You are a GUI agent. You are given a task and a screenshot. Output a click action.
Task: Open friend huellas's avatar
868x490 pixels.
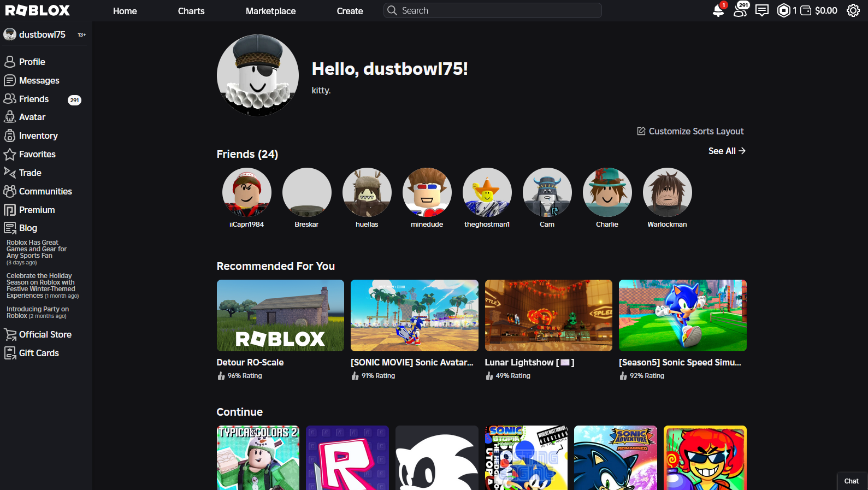[367, 192]
